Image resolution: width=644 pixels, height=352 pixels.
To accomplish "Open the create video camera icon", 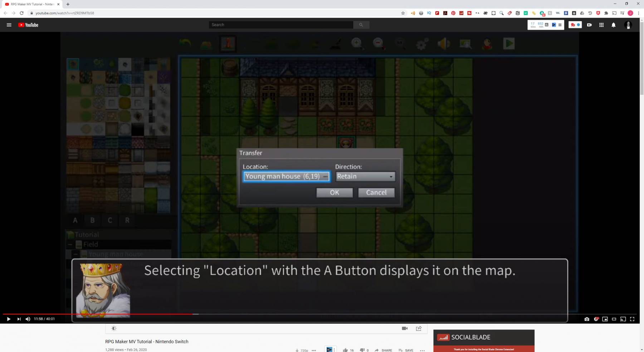I will click(x=589, y=25).
